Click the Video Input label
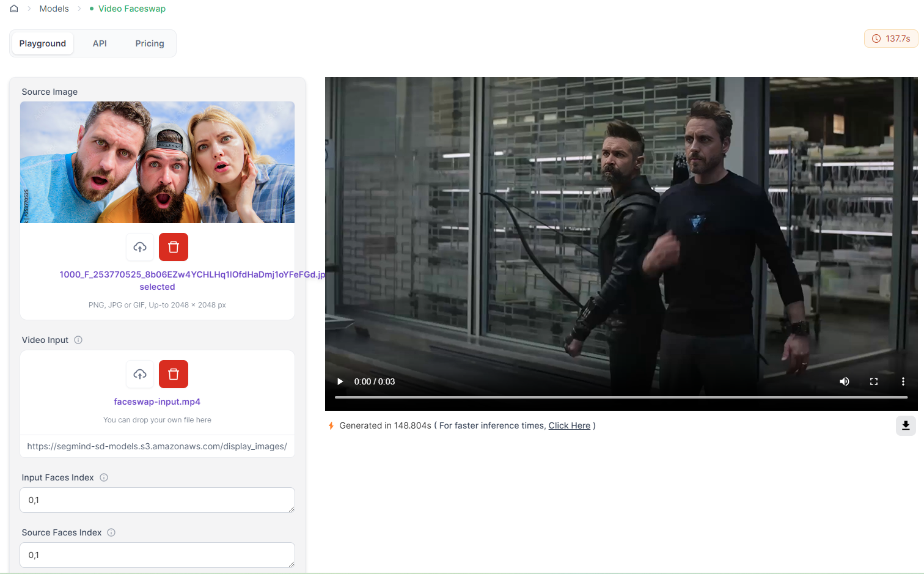Screen dimensions: 924x574 click(45, 340)
